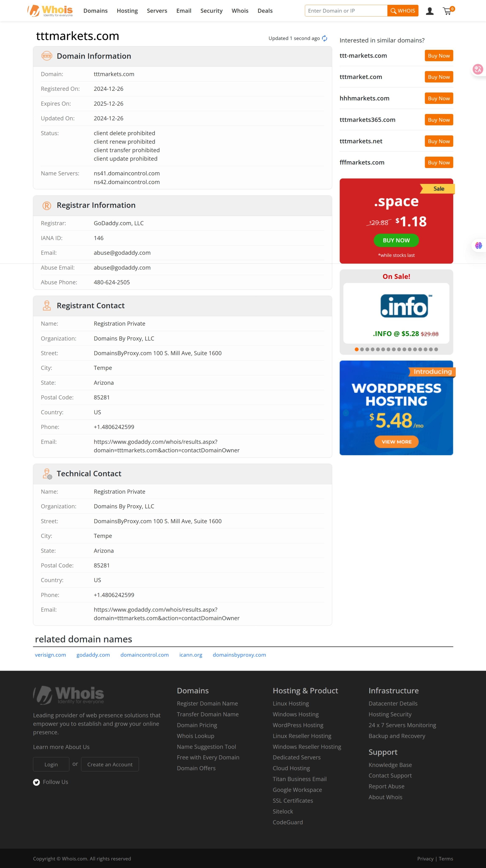Image resolution: width=486 pixels, height=868 pixels.
Task: Open the Privacy link
Action: (x=425, y=859)
